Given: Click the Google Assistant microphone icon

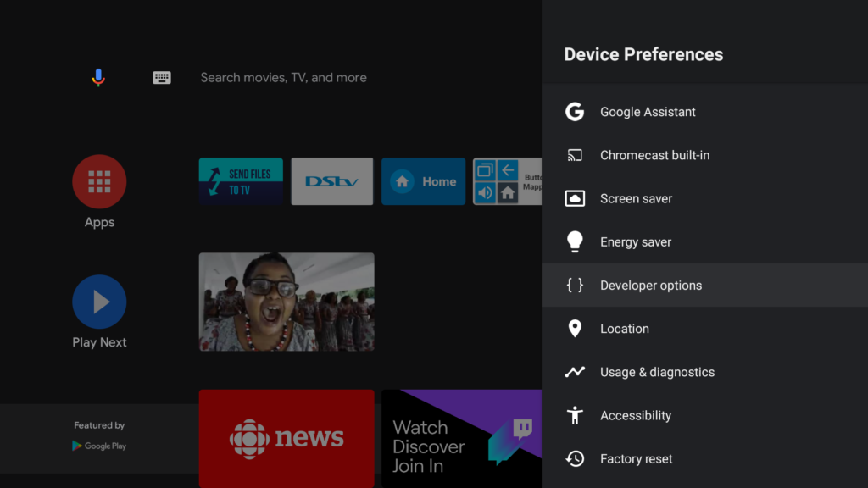Looking at the screenshot, I should (98, 78).
